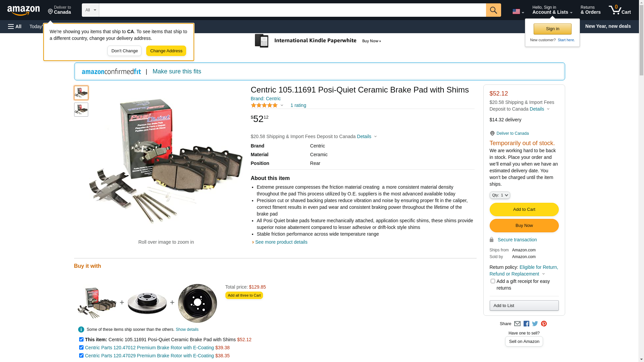The width and height of the screenshot is (644, 362).
Task: Click the Add to Cart button
Action: [524, 209]
